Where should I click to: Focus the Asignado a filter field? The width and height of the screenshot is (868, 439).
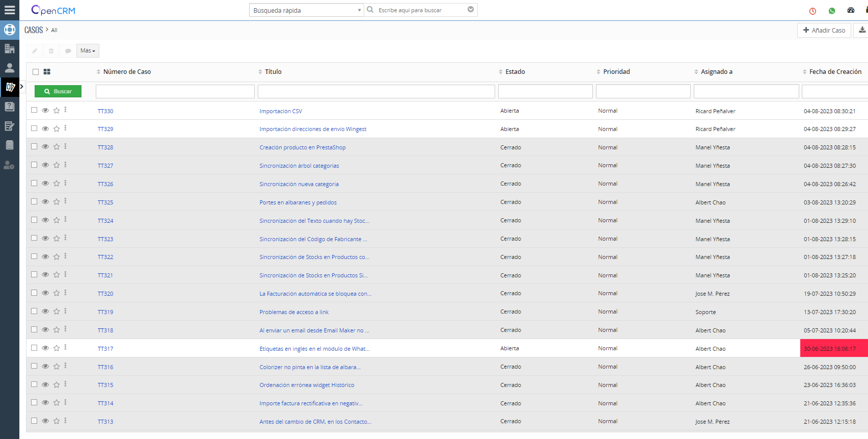pos(746,91)
